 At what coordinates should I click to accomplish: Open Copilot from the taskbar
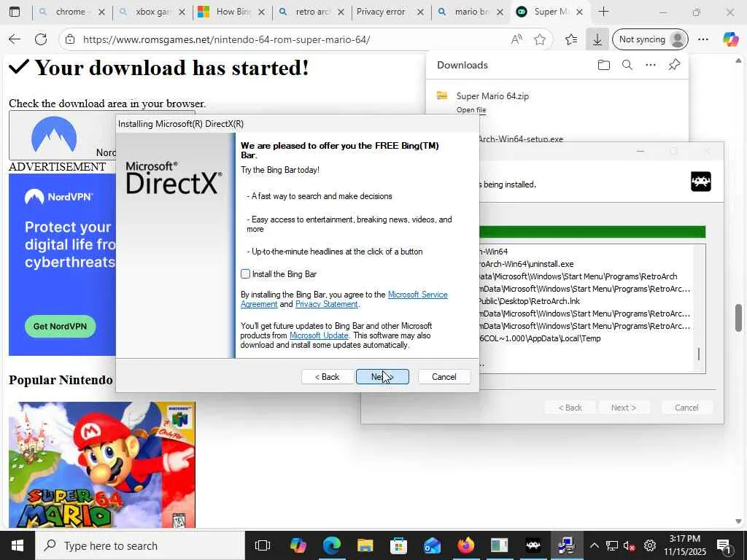298,545
